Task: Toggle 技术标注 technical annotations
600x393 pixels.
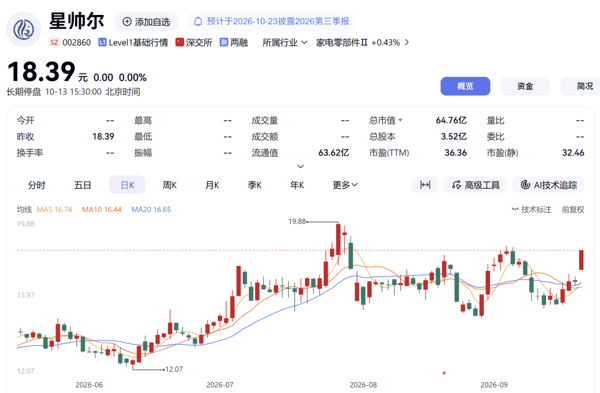Action: (x=532, y=209)
